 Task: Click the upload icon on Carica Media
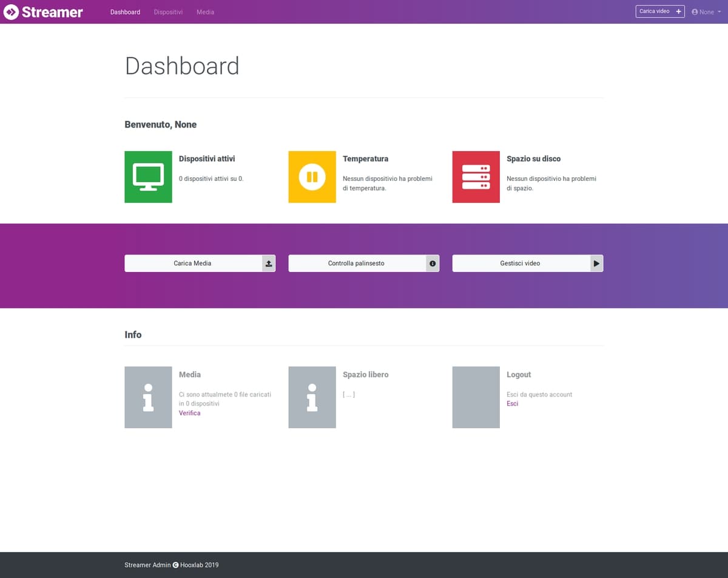(x=269, y=263)
